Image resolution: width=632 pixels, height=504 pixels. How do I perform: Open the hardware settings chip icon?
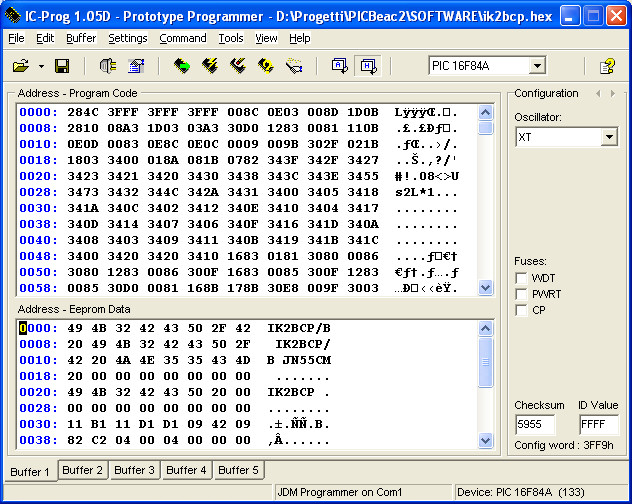point(108,66)
